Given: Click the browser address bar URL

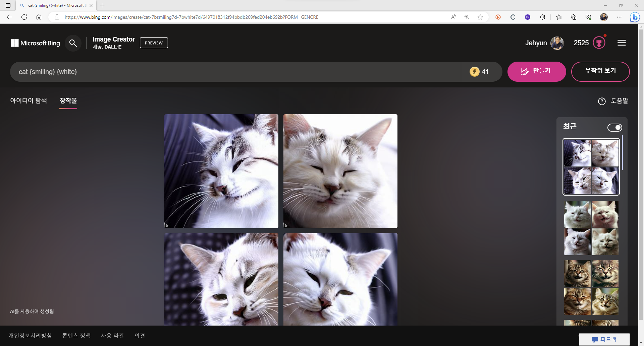Looking at the screenshot, I should (x=191, y=17).
